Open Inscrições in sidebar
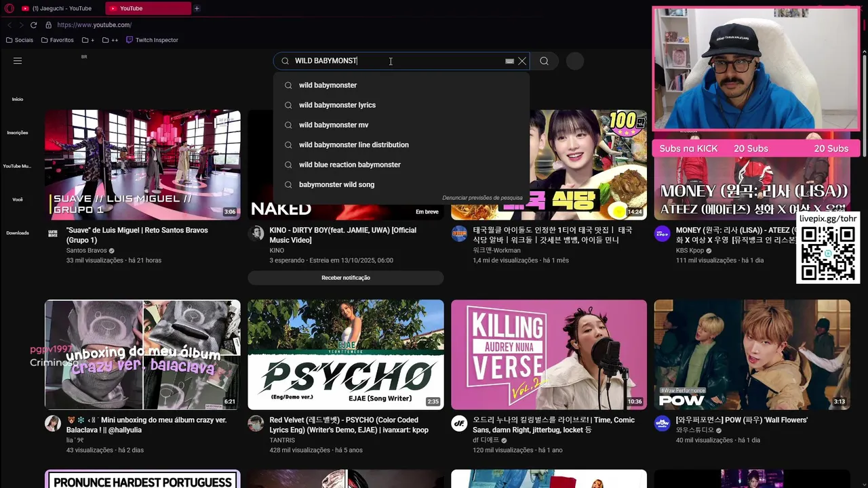 [x=18, y=133]
